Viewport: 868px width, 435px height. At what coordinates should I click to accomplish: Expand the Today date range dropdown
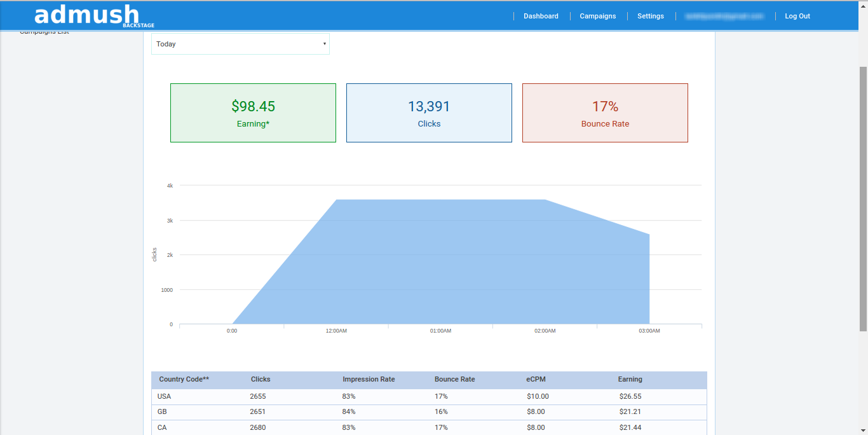pos(240,44)
